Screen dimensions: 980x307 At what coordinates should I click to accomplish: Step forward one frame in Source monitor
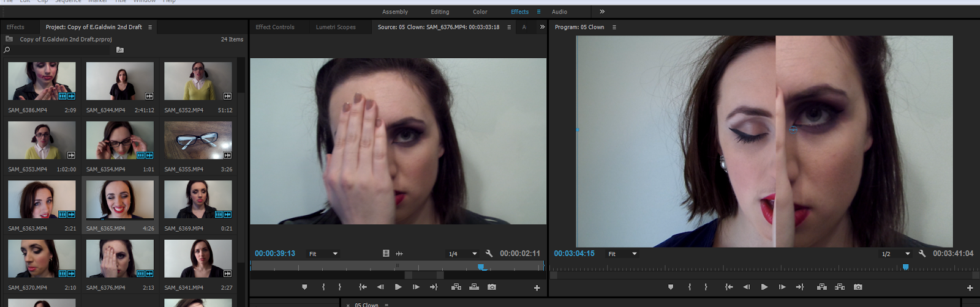pyautogui.click(x=416, y=287)
